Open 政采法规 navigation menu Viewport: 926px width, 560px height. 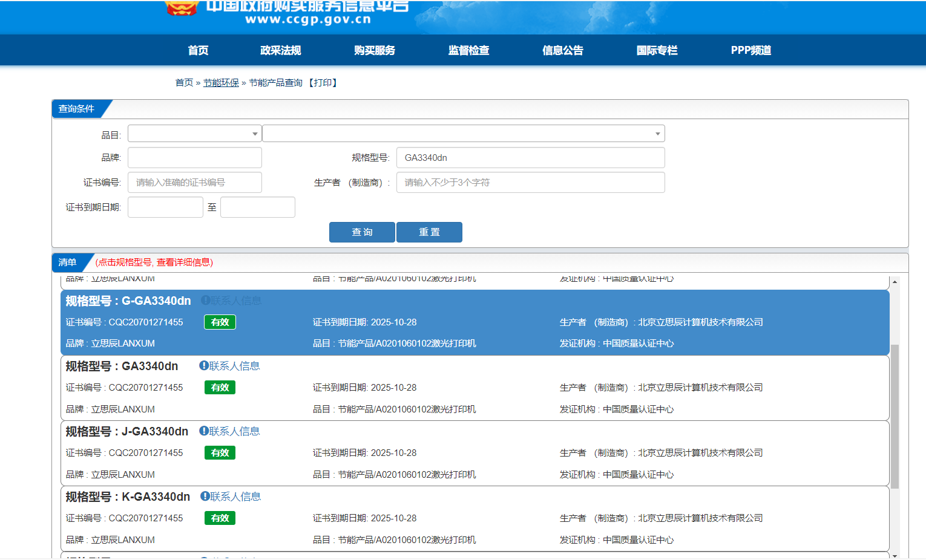[281, 50]
